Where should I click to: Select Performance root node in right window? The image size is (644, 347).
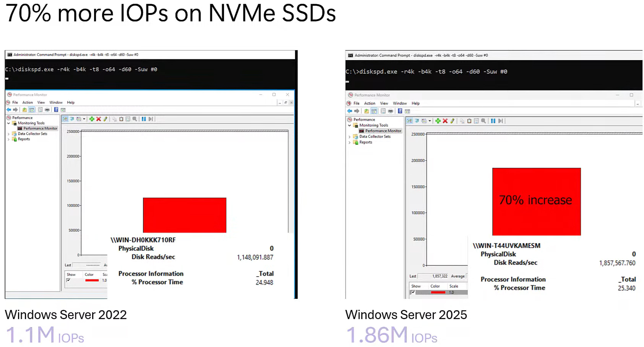(x=364, y=120)
